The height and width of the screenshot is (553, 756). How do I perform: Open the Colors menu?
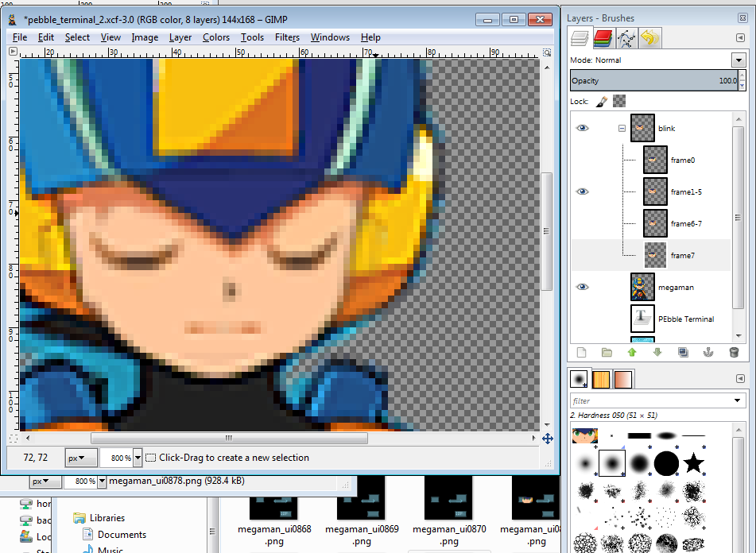tap(216, 37)
